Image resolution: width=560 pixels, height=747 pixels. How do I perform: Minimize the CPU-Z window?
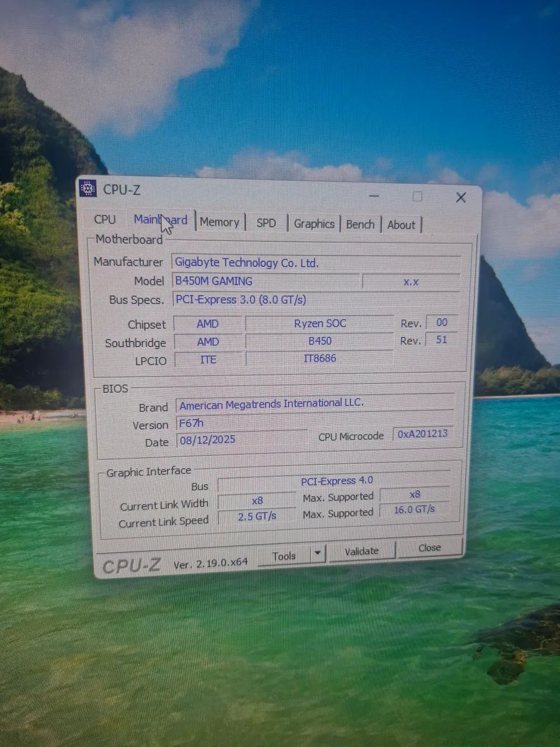point(374,196)
